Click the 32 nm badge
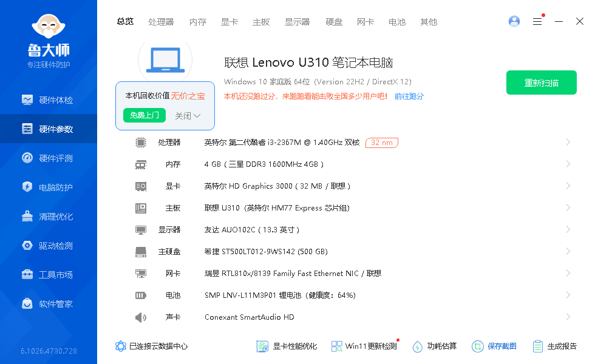This screenshot has height=364, width=595. point(382,143)
